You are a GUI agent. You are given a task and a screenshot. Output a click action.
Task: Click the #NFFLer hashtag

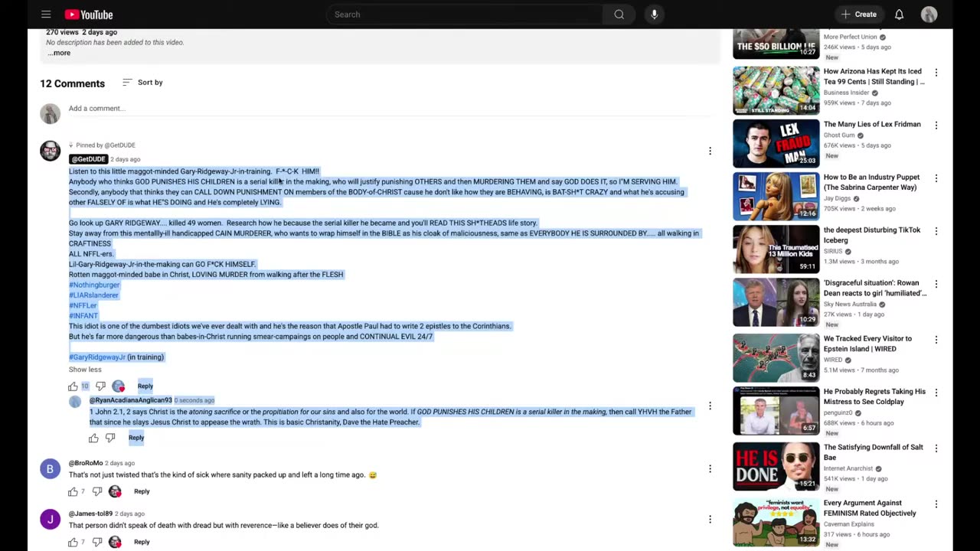(83, 305)
